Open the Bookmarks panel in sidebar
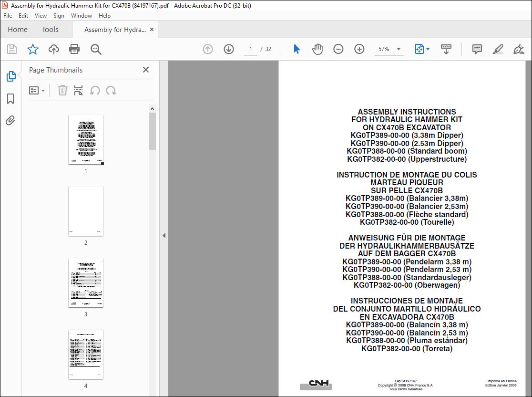Screen dimensions: 532x397 point(10,99)
